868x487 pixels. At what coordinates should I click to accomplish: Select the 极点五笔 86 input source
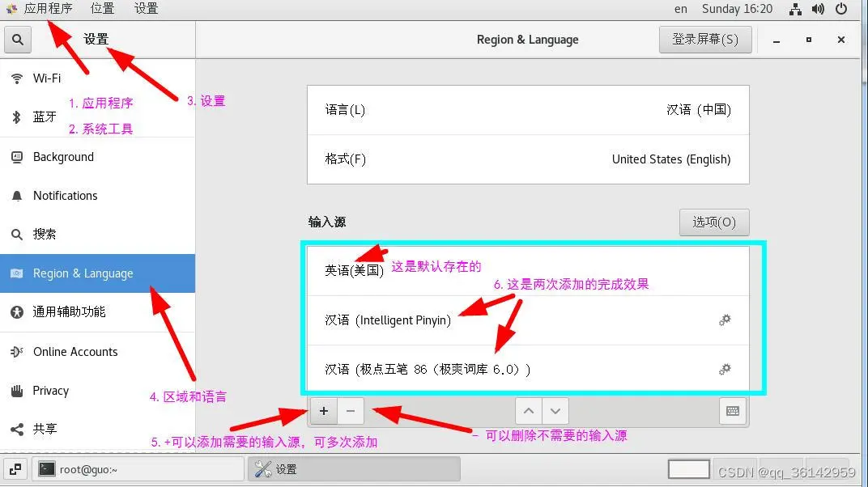tap(528, 369)
